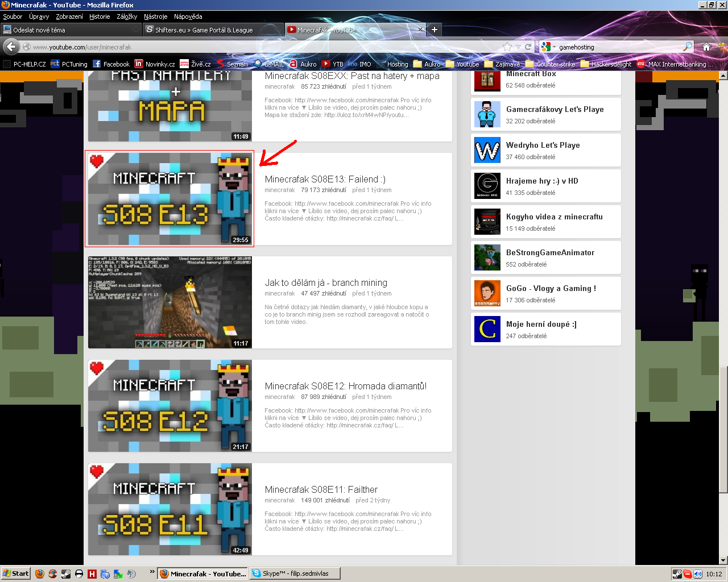The width and height of the screenshot is (728, 582).
Task: Open a new tab with plus button
Action: pos(435,30)
